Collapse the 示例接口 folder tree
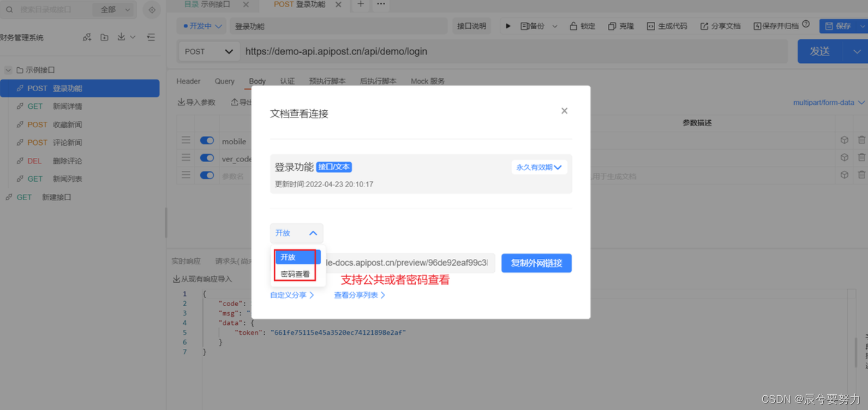The width and height of the screenshot is (868, 410). tap(8, 70)
